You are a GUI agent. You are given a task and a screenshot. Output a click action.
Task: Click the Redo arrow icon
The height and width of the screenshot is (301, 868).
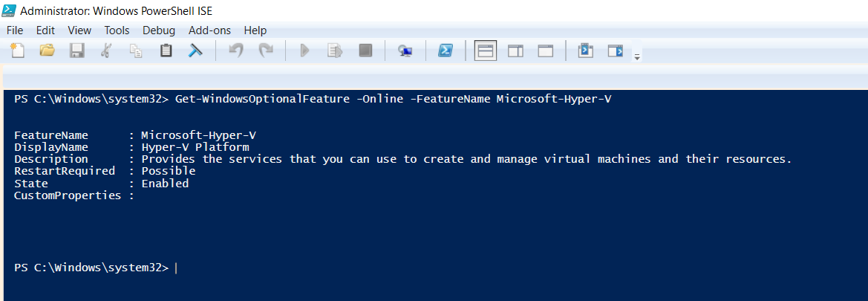(267, 51)
